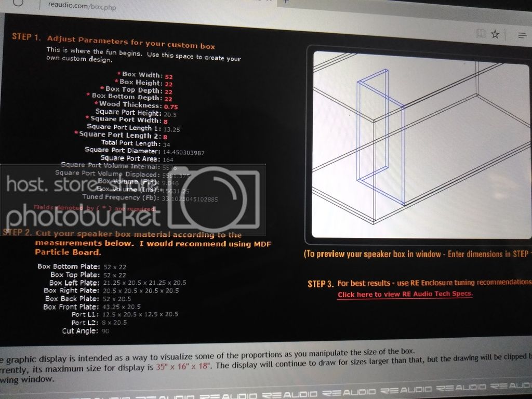This screenshot has width=532, height=399.
Task: Select the Box Bottom Depth field
Action: [168, 99]
